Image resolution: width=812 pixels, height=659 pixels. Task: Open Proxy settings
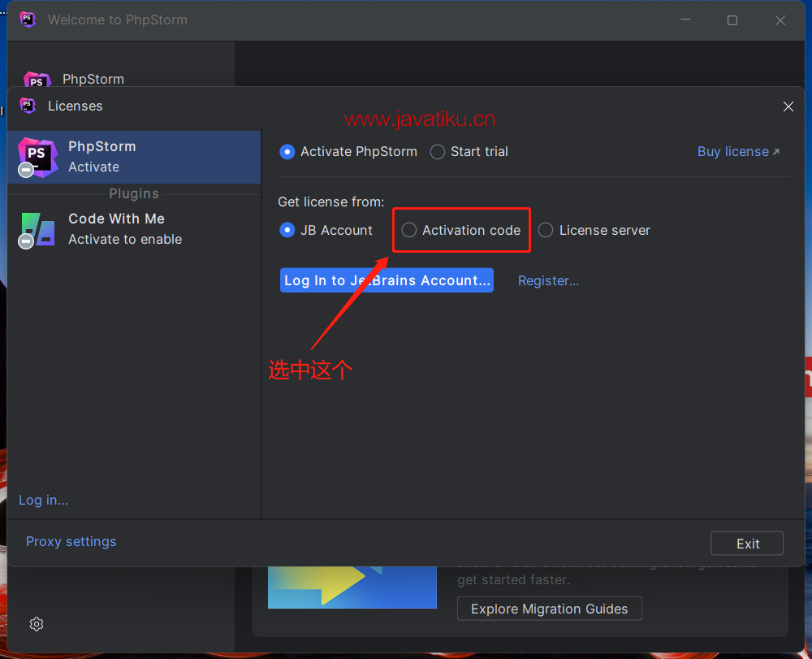pos(71,542)
